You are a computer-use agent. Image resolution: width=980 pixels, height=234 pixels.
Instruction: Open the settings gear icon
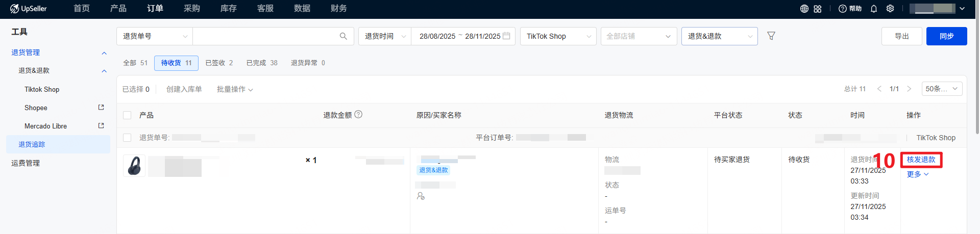click(x=890, y=9)
